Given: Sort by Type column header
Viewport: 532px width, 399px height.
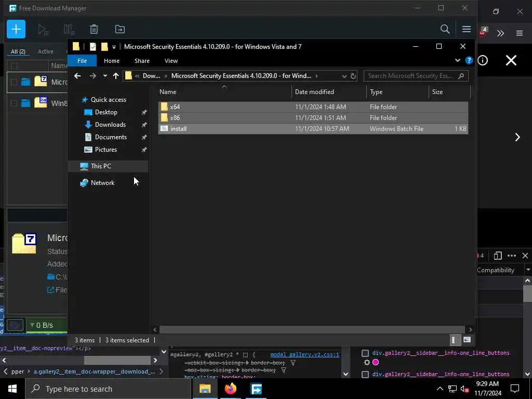Looking at the screenshot, I should pyautogui.click(x=397, y=92).
